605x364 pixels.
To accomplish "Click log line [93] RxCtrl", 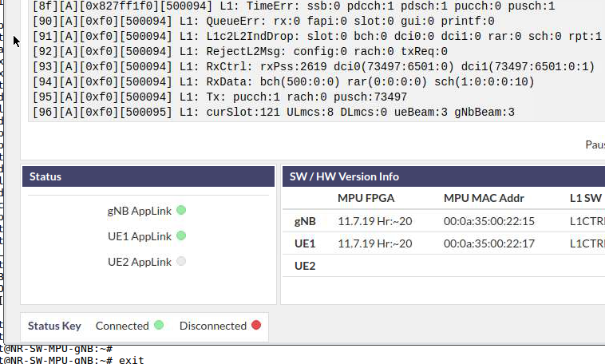I will click(314, 66).
